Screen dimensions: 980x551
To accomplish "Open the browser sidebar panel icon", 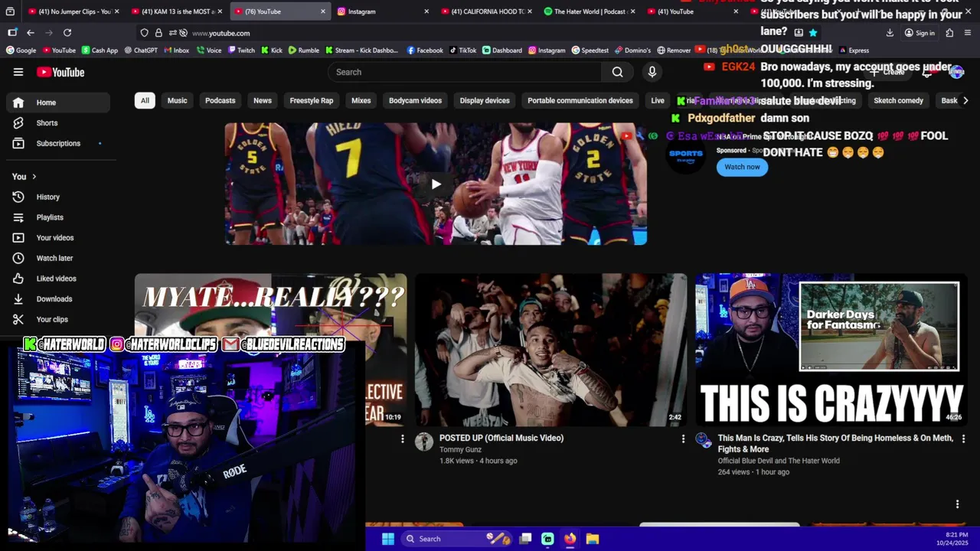I will (12, 33).
